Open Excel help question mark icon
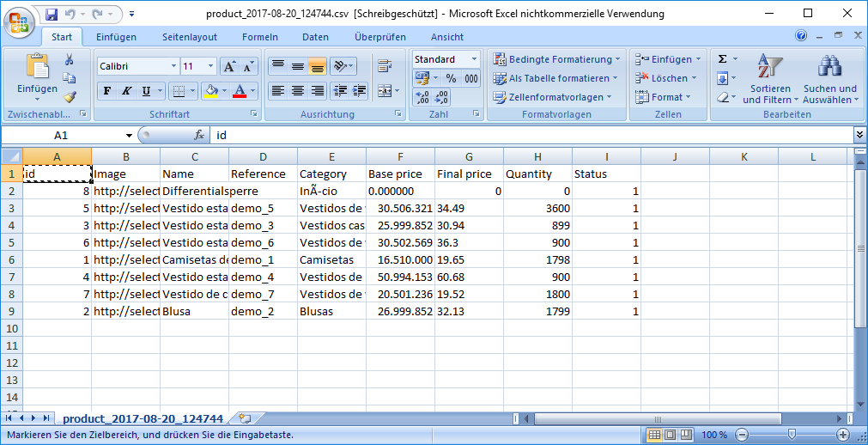 (x=801, y=36)
